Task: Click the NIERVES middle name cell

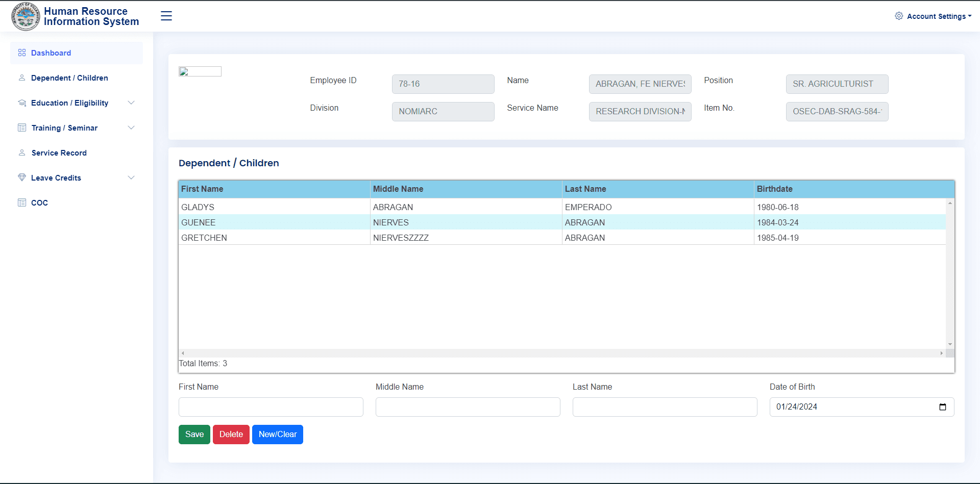Action: coord(467,222)
